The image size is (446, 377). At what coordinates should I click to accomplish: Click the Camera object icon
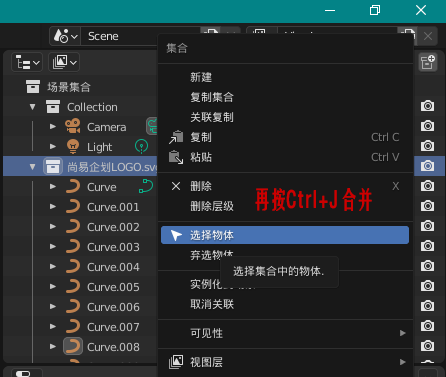point(73,127)
